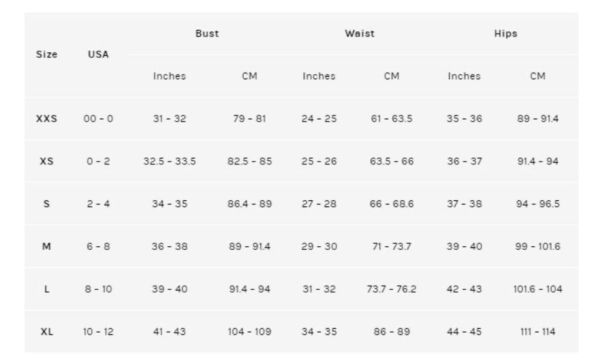Image resolution: width=603 pixels, height=364 pixels.
Task: Select the L size row label
Action: 47,289
